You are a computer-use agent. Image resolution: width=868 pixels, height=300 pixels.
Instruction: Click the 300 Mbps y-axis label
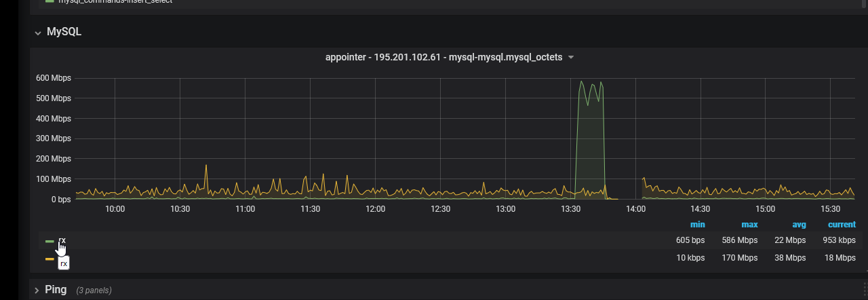coord(53,138)
